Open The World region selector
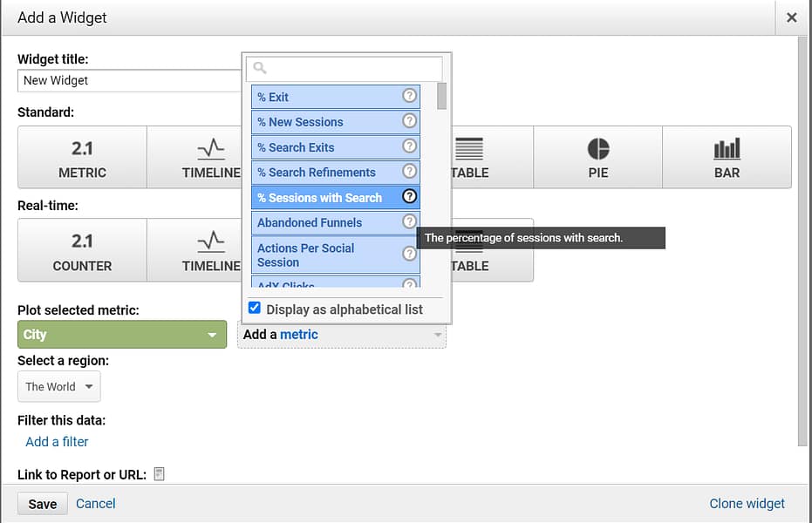The width and height of the screenshot is (812, 523). pyautogui.click(x=58, y=386)
